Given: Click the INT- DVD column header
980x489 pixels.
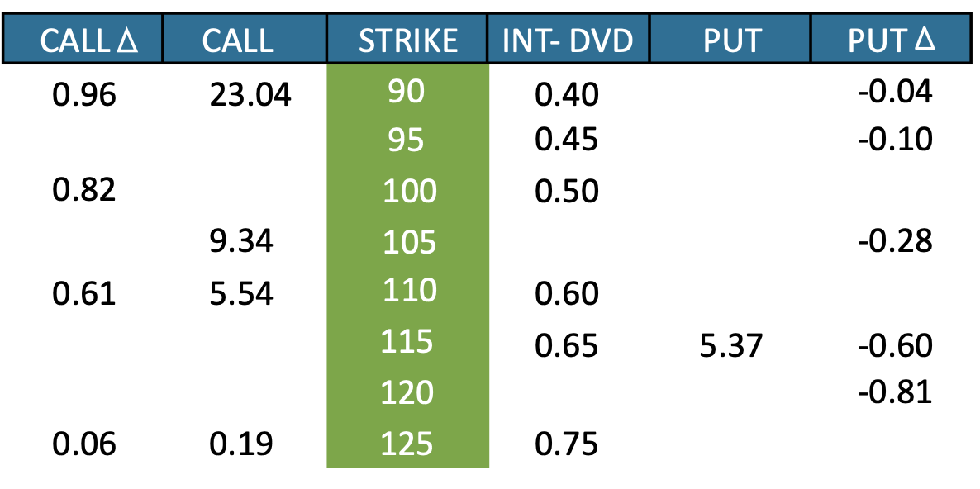Looking at the screenshot, I should click(x=568, y=38).
